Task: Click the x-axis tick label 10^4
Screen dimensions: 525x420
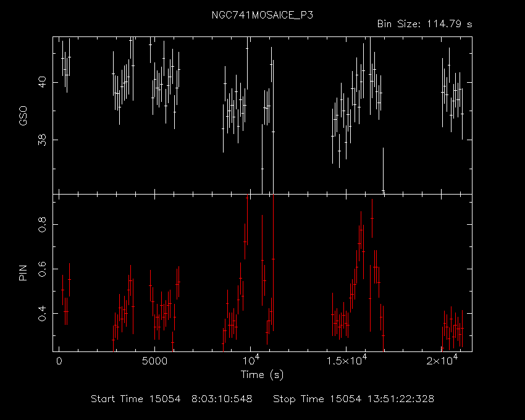Action: tap(250, 360)
